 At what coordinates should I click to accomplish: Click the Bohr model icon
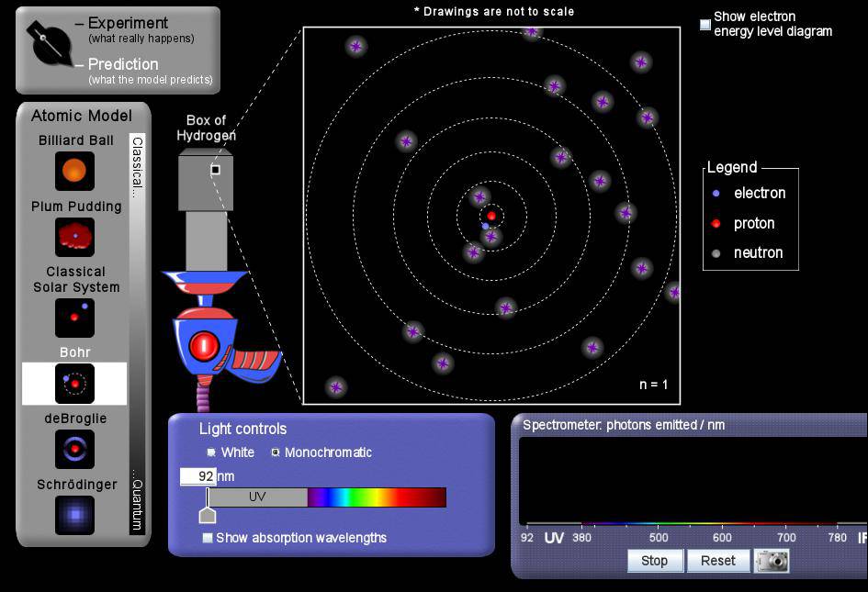click(x=74, y=383)
